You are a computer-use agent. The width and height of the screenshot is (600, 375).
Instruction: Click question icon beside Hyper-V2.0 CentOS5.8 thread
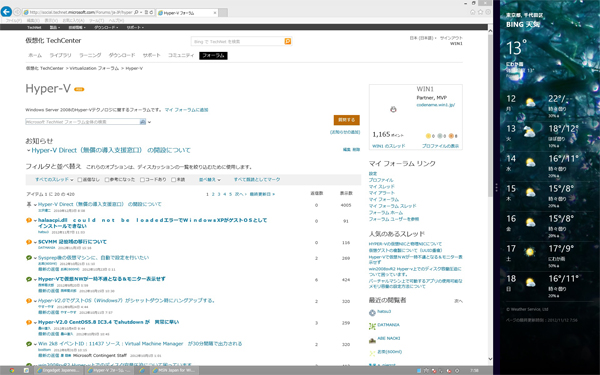tap(29, 322)
